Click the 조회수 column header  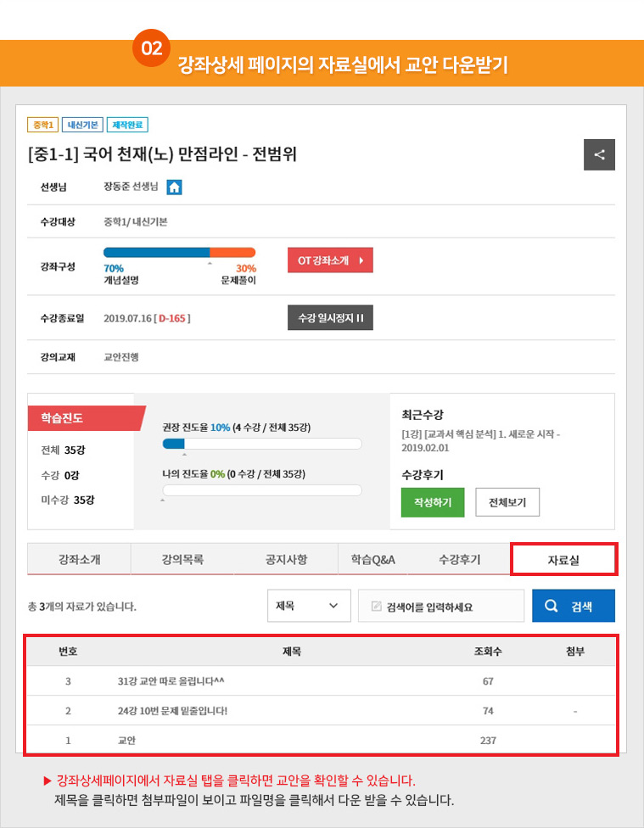click(x=488, y=652)
